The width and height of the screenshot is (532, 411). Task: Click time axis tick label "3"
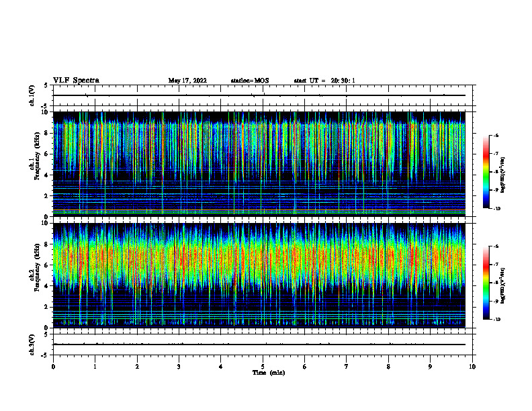179,367
